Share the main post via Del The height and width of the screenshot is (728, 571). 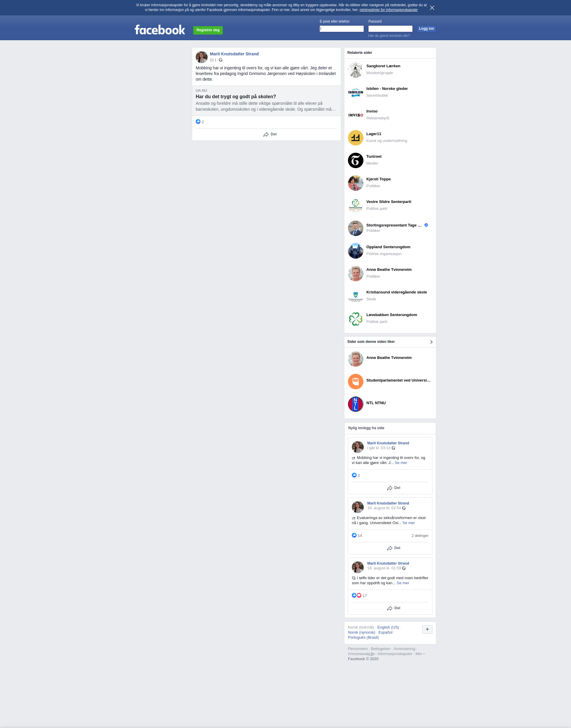(x=270, y=134)
